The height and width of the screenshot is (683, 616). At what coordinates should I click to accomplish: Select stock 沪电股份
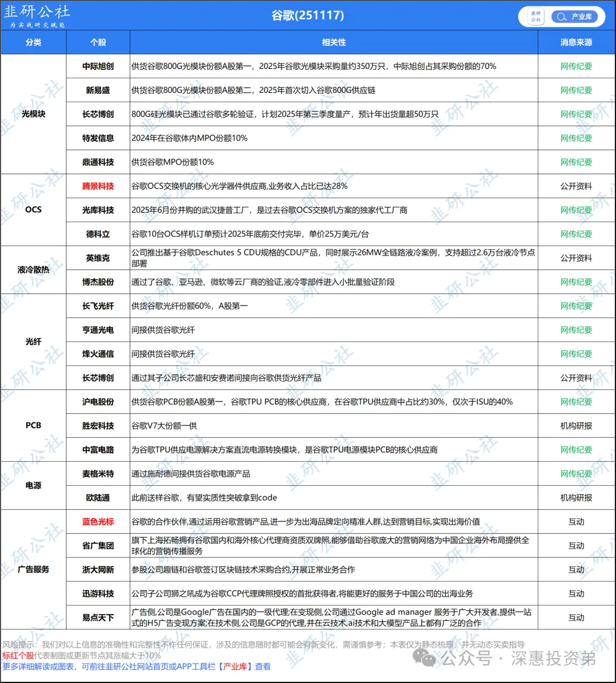click(98, 401)
